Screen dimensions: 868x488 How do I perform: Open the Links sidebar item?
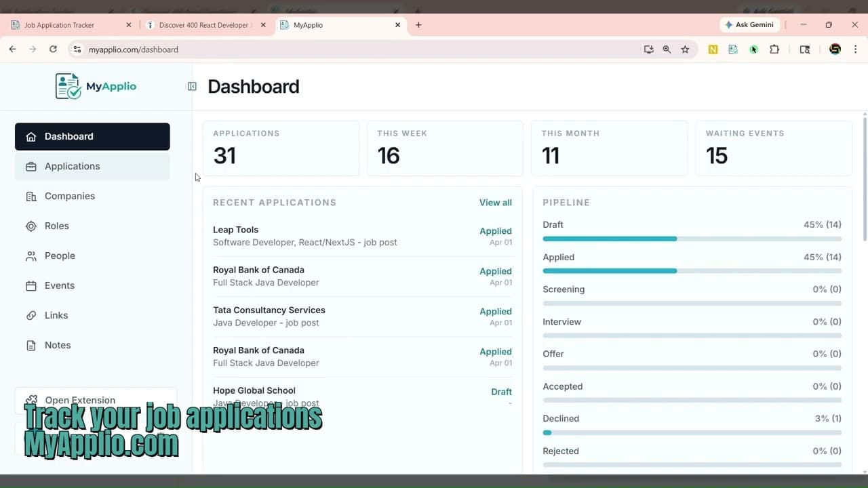coord(92,315)
